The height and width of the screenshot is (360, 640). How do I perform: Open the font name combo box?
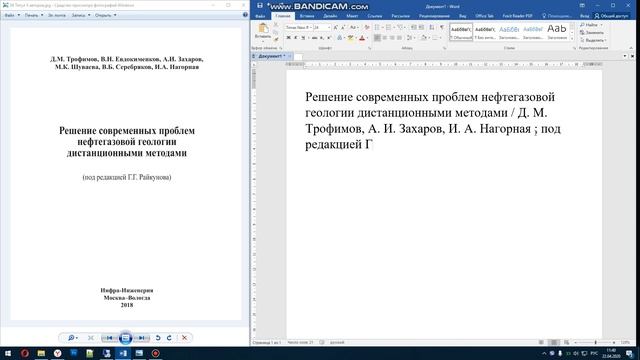pos(298,27)
